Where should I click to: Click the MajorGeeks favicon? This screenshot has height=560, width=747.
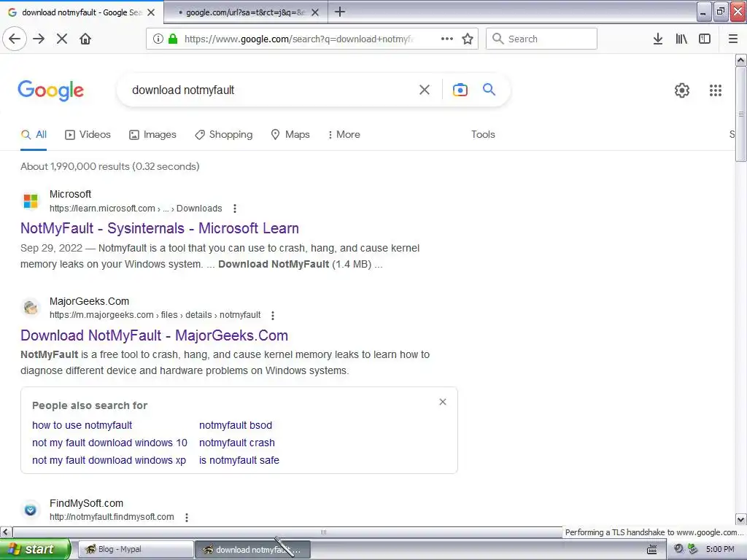click(31, 308)
